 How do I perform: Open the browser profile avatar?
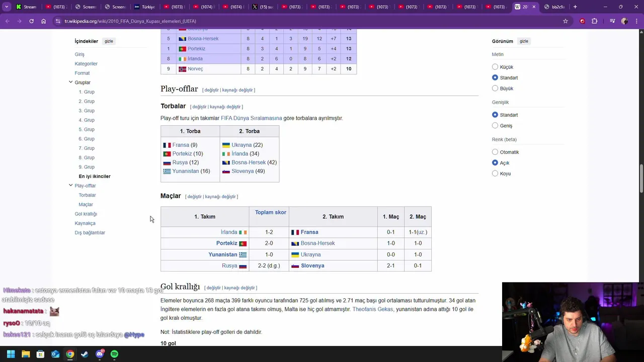pos(624,21)
